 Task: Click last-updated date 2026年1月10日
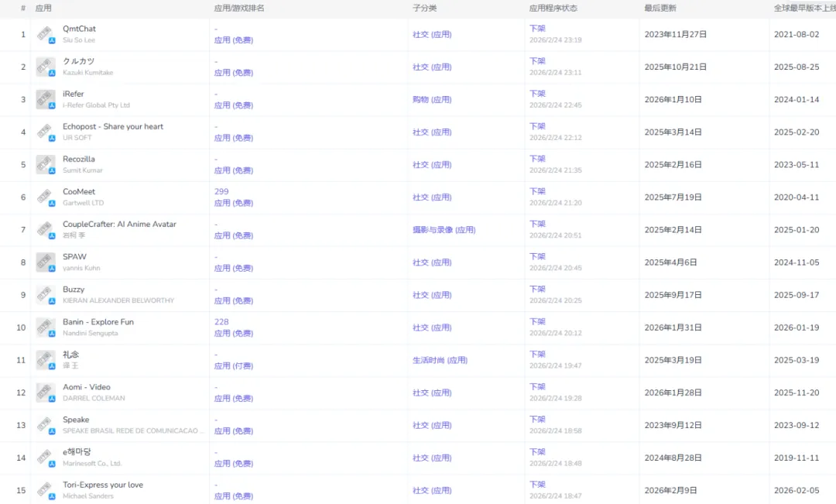[673, 100]
